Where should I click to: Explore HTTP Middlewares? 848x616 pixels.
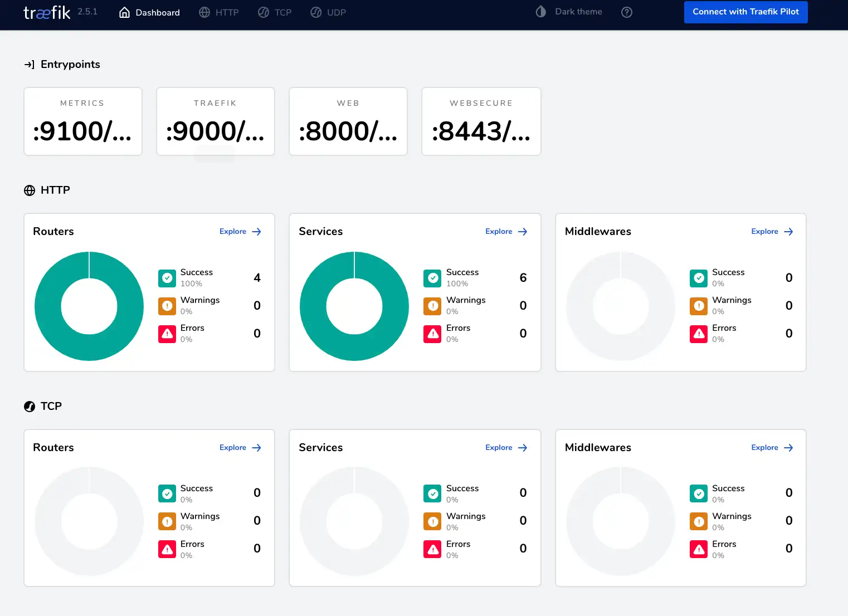[x=772, y=232]
